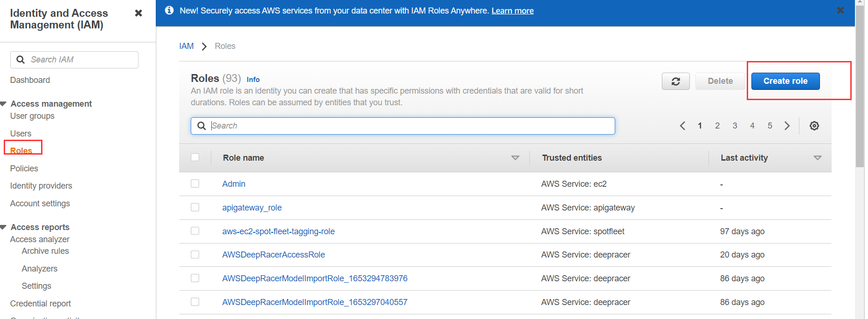Open AWSDeepRacerModelImportRole_1653297040557 link
This screenshot has height=319, width=868.
315,302
